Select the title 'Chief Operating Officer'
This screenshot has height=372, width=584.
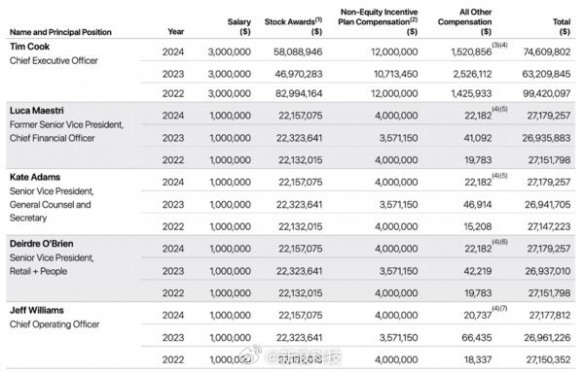point(54,324)
